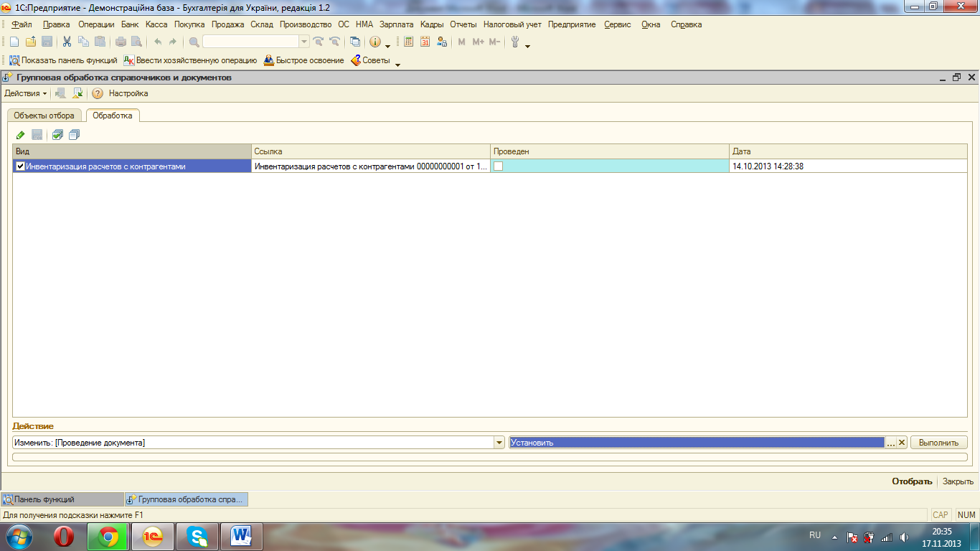980x551 pixels.
Task: Click the Cut scissors icon
Action: [67, 42]
